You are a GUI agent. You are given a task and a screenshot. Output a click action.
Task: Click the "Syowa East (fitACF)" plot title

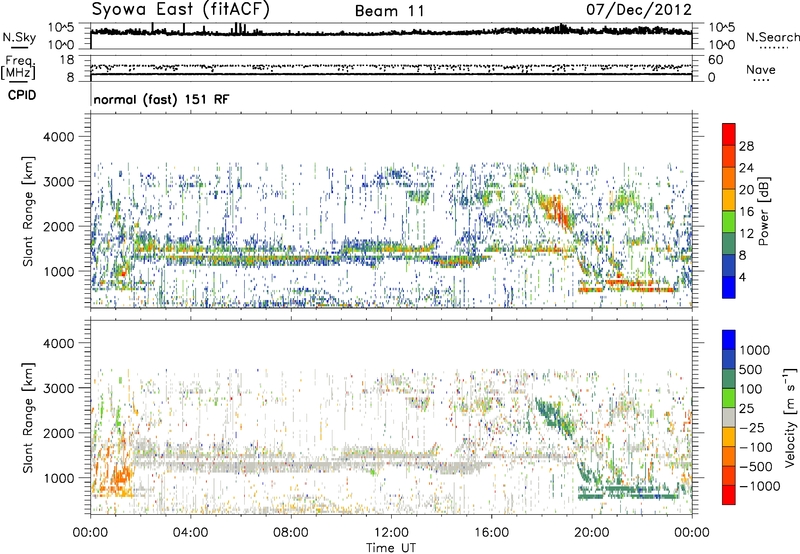point(181,9)
